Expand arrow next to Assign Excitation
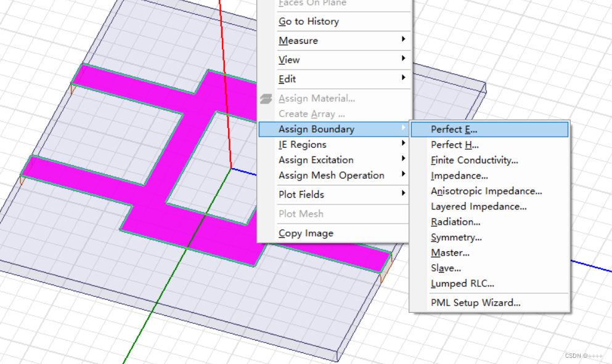Image resolution: width=612 pixels, height=364 pixels. click(403, 158)
